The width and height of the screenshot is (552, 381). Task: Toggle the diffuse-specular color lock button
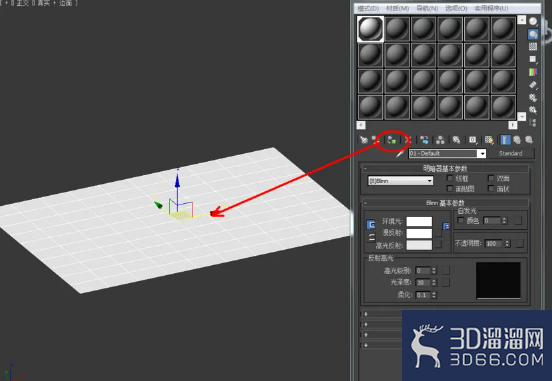coord(371,237)
